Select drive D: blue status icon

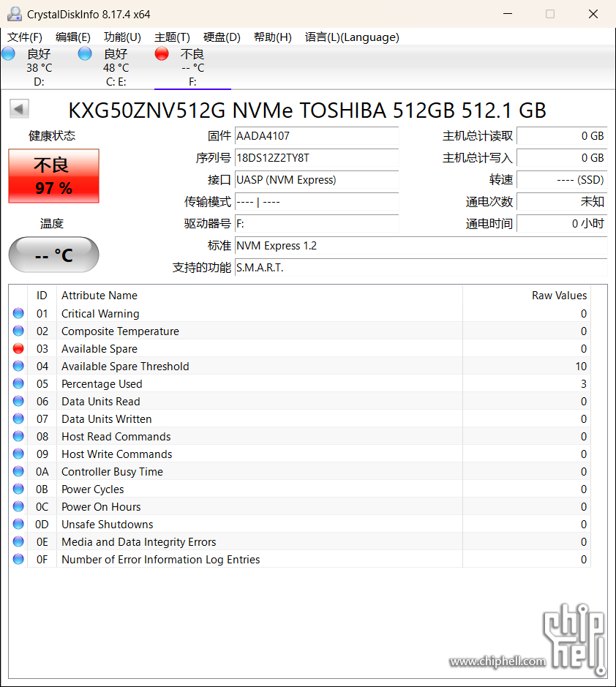(8, 53)
